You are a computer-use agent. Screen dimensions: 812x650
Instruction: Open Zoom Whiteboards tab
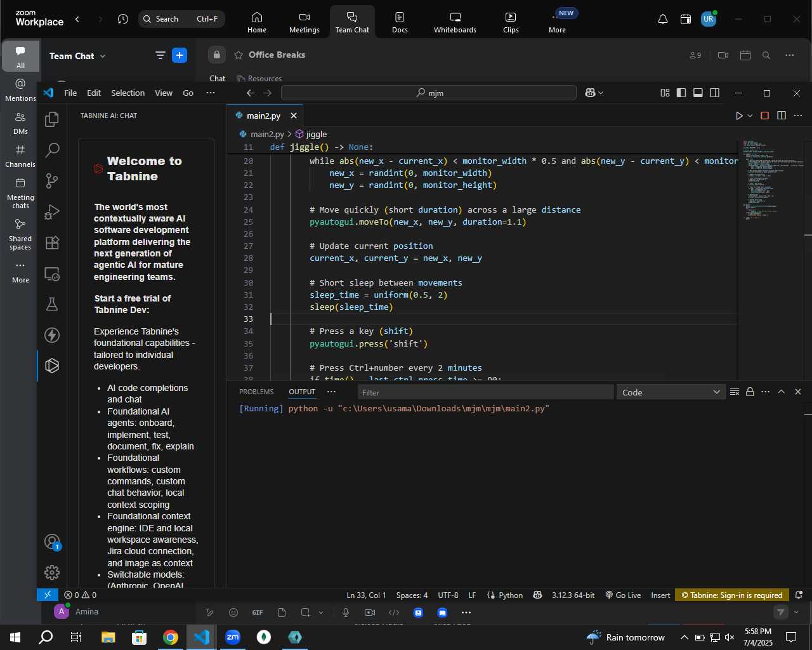click(455, 22)
